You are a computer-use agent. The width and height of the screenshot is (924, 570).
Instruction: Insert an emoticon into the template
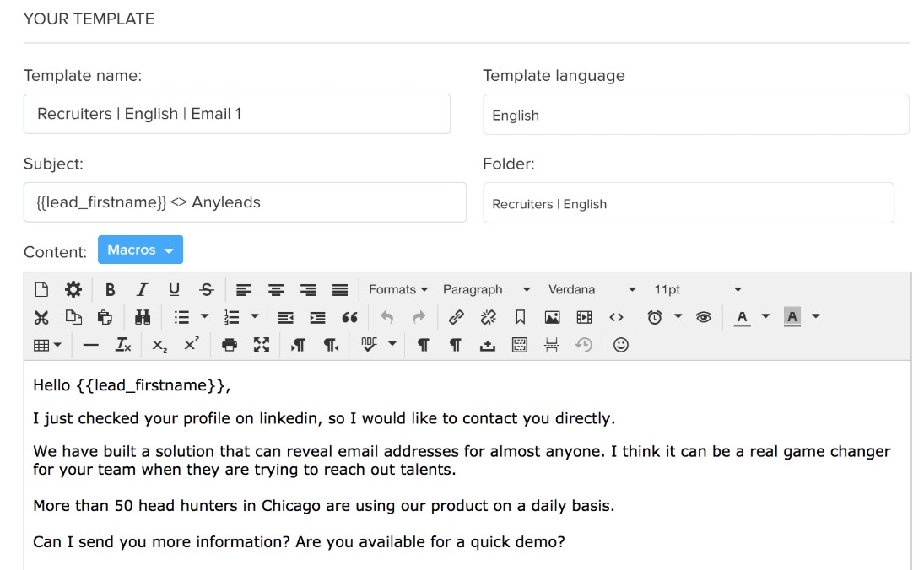coord(621,345)
